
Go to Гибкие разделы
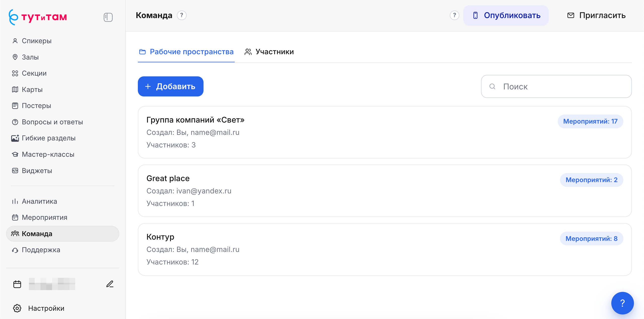(x=62, y=138)
